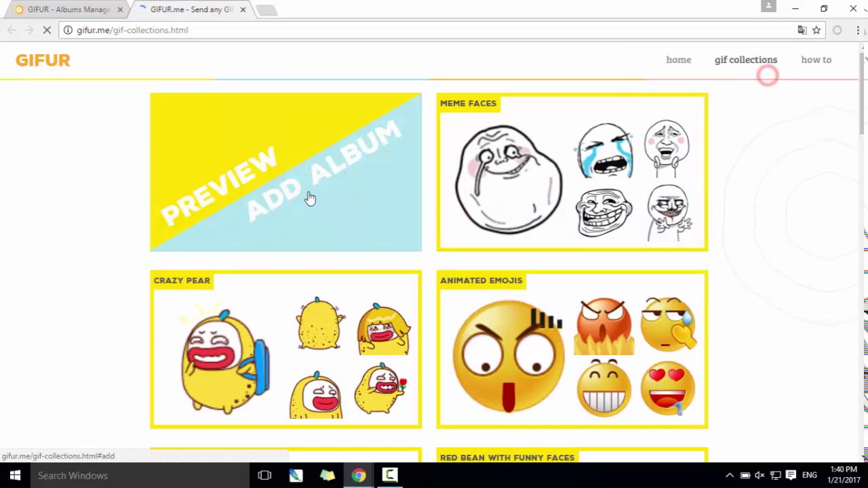Screen dimensions: 868x488
Task: Stop loading the page
Action: [47, 30]
